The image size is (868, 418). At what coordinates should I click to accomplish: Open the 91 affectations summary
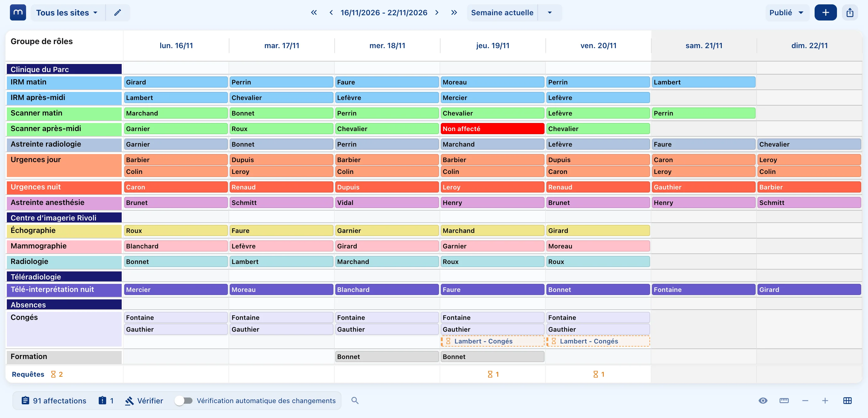[x=54, y=401]
